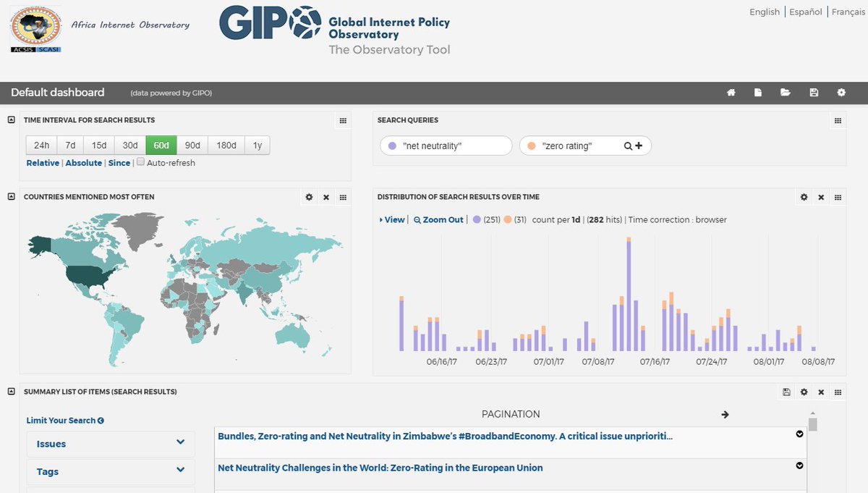Screen dimensions: 868x493
Task: Remove the Distribution of Search Results panel
Action: click(x=821, y=197)
